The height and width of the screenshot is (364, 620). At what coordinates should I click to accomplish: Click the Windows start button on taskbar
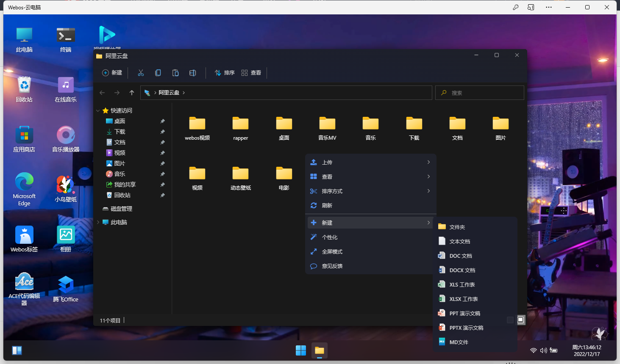pyautogui.click(x=301, y=350)
